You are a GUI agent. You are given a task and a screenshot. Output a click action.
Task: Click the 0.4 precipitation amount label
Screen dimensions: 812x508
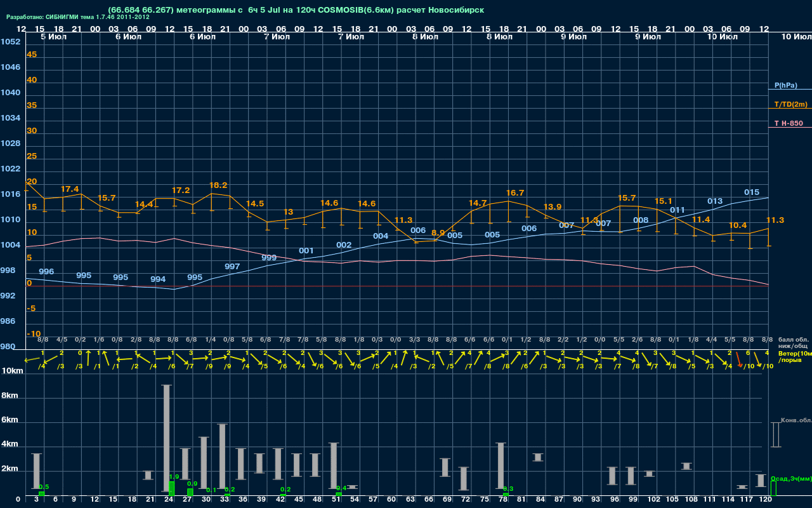(341, 488)
